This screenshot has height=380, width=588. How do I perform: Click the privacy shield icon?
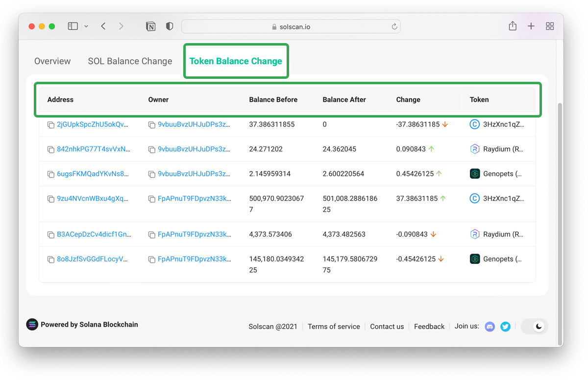[x=170, y=26]
